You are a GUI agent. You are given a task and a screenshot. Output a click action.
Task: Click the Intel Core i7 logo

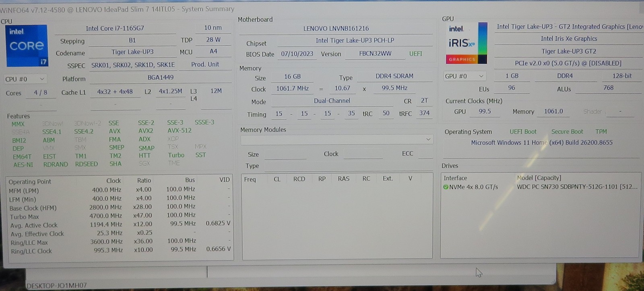click(27, 46)
